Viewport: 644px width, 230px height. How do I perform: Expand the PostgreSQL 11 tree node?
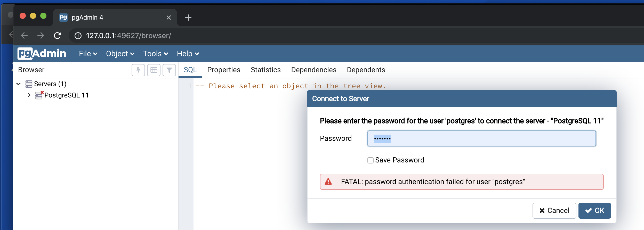tap(29, 95)
